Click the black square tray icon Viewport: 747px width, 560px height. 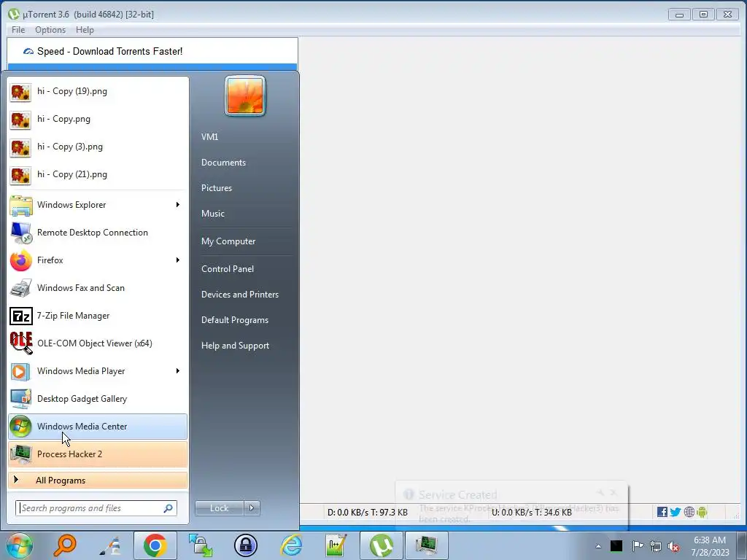[x=616, y=545]
